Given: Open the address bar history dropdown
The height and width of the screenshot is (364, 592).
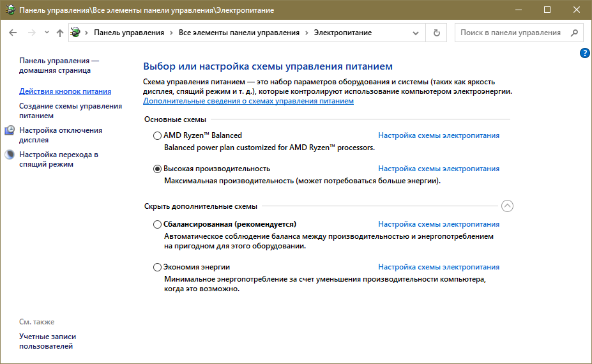Looking at the screenshot, I should point(416,33).
